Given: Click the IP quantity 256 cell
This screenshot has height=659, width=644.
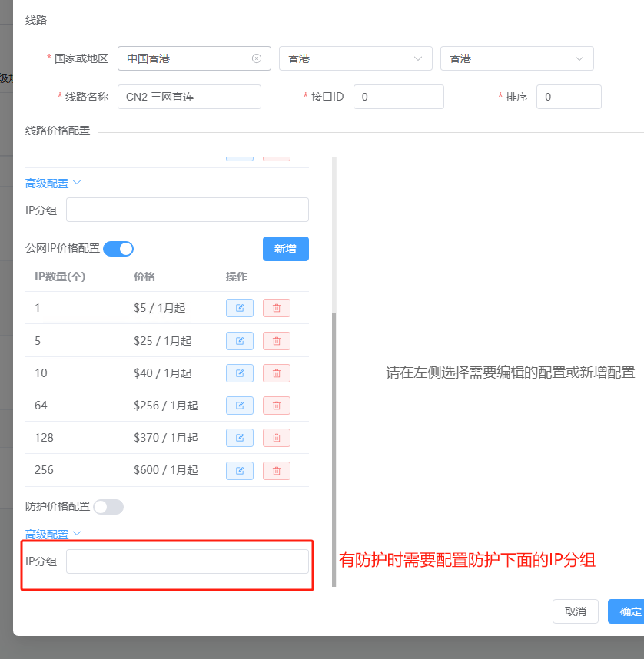Looking at the screenshot, I should [44, 470].
